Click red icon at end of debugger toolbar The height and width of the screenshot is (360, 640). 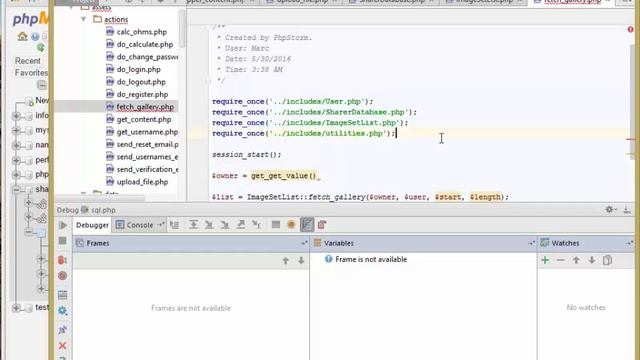pos(322,225)
